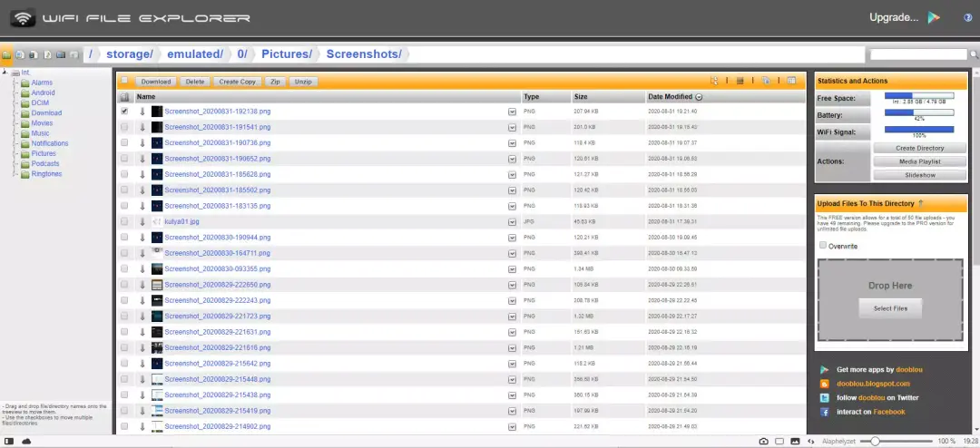Open dropdown arrow for kutya01.jpg
This screenshot has width=980, height=448.
click(513, 222)
